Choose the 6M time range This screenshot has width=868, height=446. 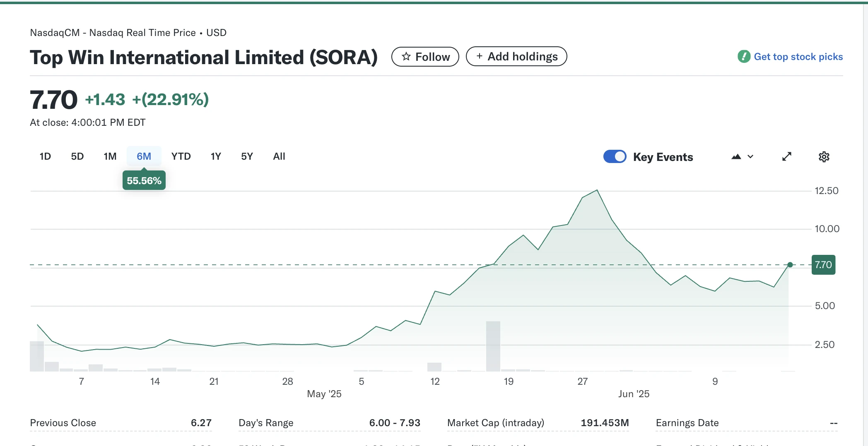144,156
